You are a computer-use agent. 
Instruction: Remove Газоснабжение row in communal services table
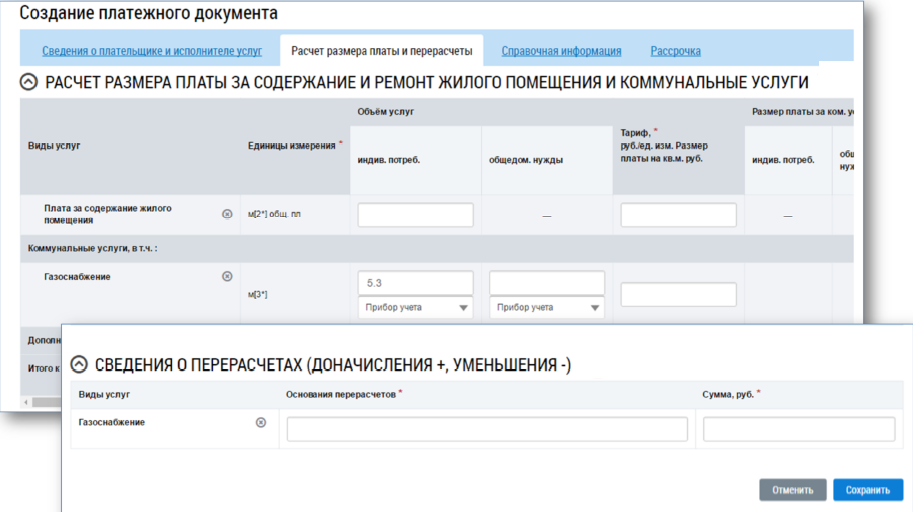(227, 276)
